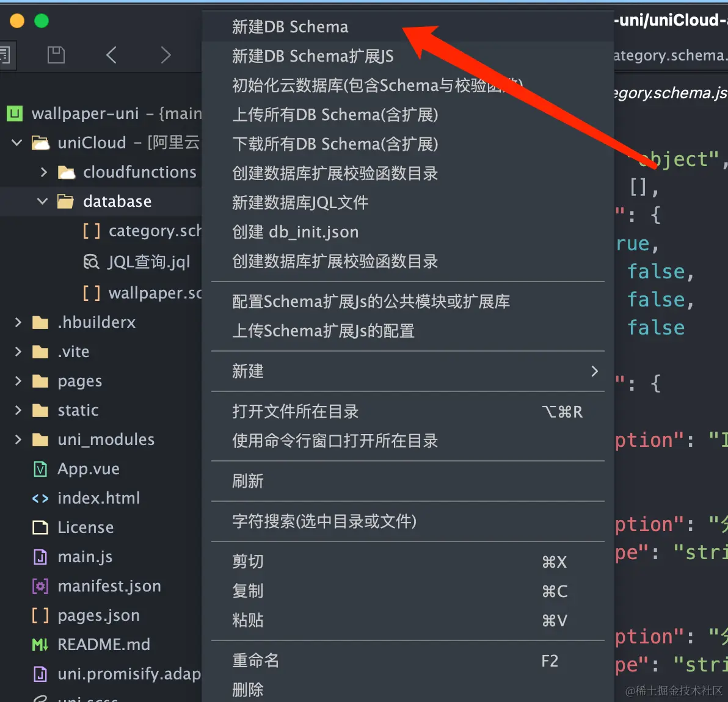
Task: Select 删除 in context menu
Action: 407,690
